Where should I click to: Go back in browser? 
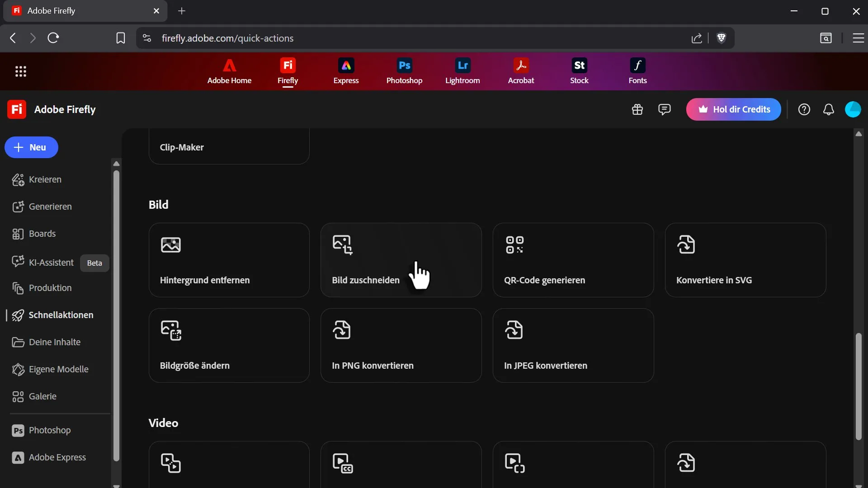pyautogui.click(x=13, y=38)
